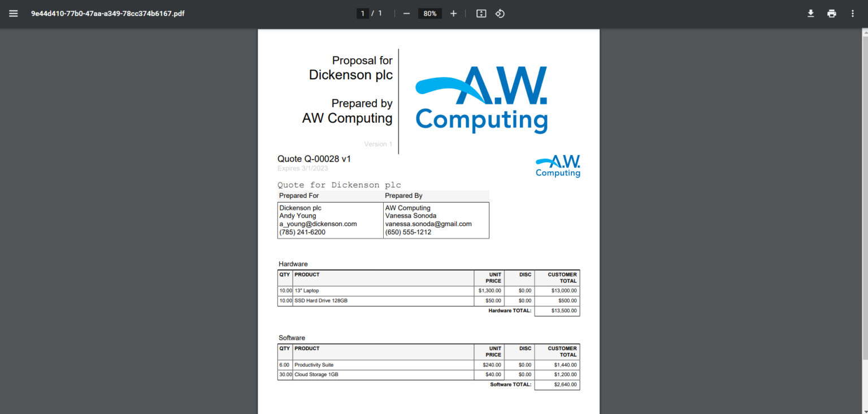Viewport: 868px width, 414px height.
Task: Rotate the document counterclockwise
Action: (500, 14)
